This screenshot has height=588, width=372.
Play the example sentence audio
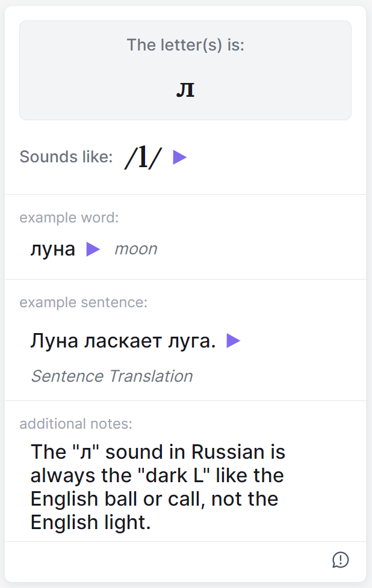(233, 341)
